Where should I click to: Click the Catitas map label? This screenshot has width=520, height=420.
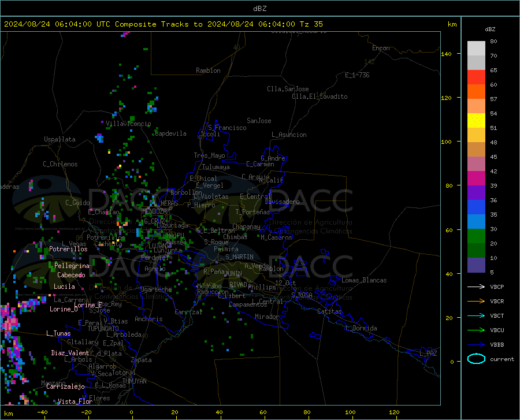329,311
